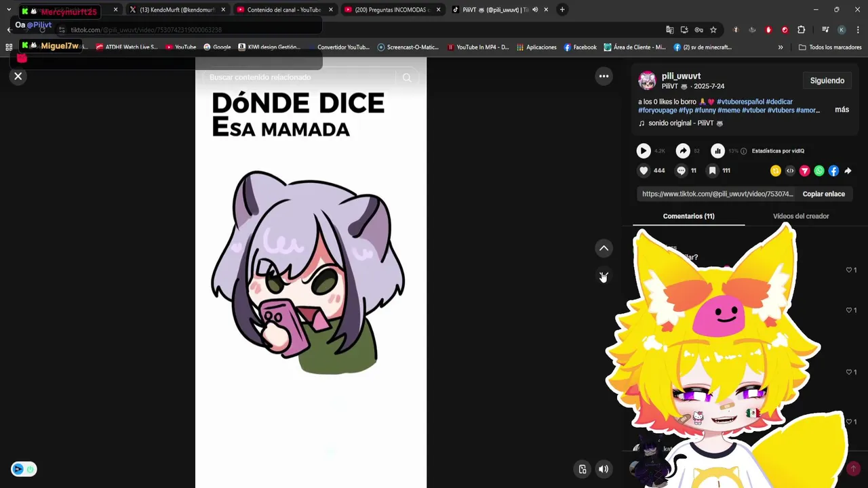Open the media control music list icon
Image resolution: width=868 pixels, height=488 pixels.
(825, 30)
